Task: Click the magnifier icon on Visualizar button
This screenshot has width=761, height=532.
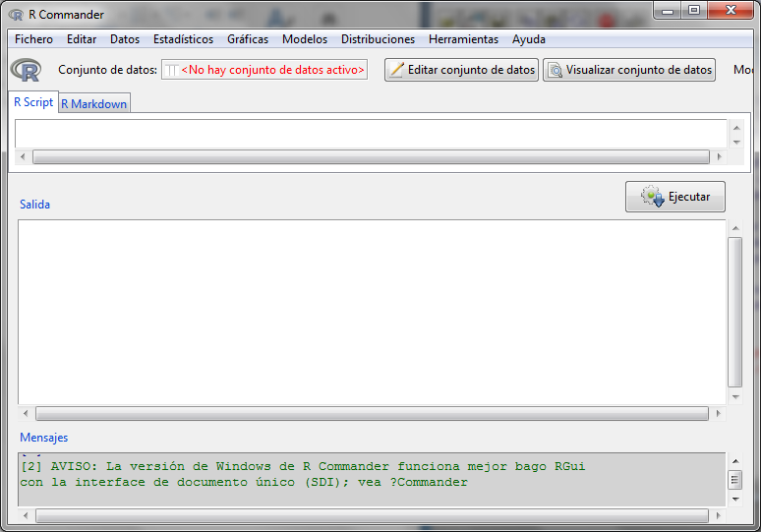Action: coord(556,71)
